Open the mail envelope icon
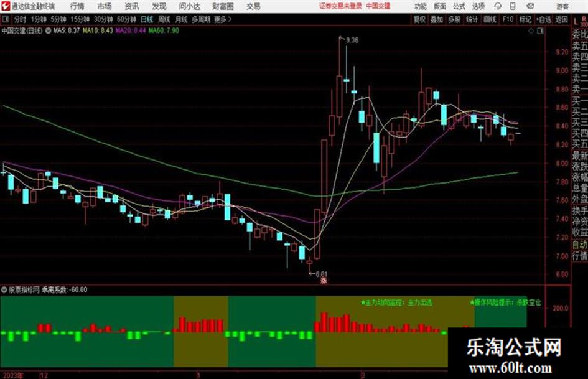The image size is (588, 379). [x=530, y=6]
